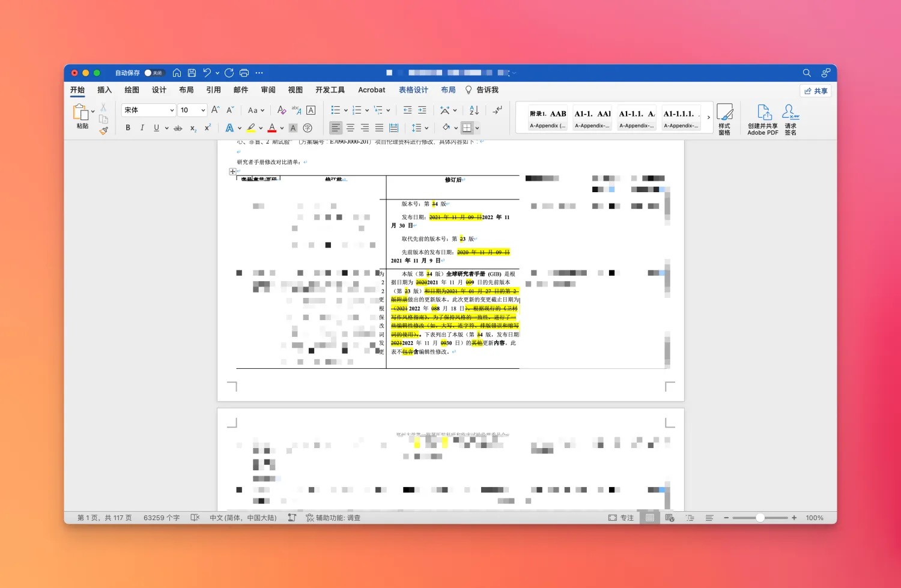This screenshot has height=588, width=901.
Task: Click 创建并共享 Adobe PDF
Action: pos(763,119)
